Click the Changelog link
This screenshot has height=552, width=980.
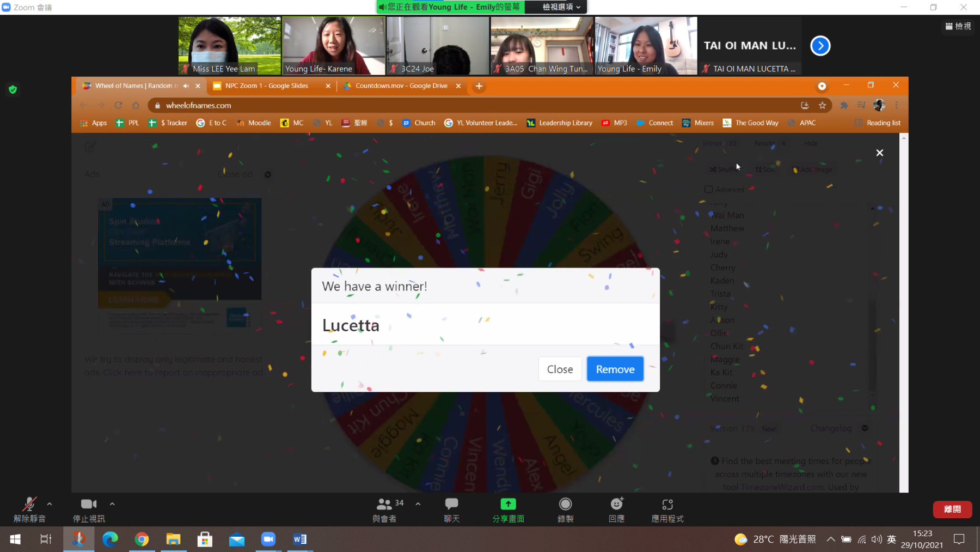[x=830, y=428]
